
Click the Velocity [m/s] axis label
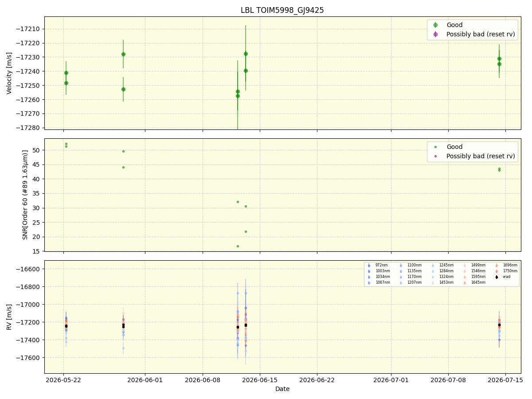(x=9, y=73)
